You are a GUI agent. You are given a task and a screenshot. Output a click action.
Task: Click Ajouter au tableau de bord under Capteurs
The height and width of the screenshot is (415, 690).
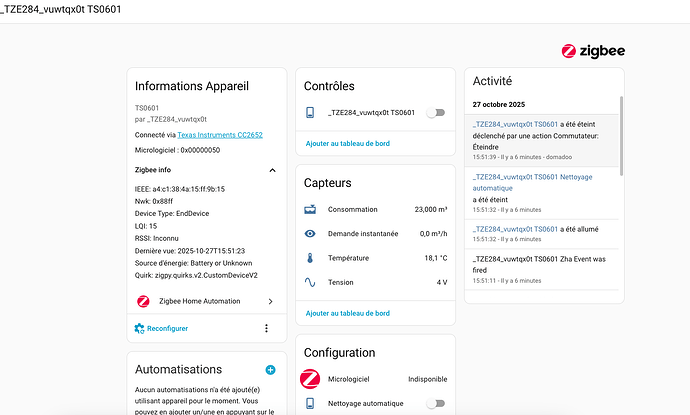(x=346, y=313)
